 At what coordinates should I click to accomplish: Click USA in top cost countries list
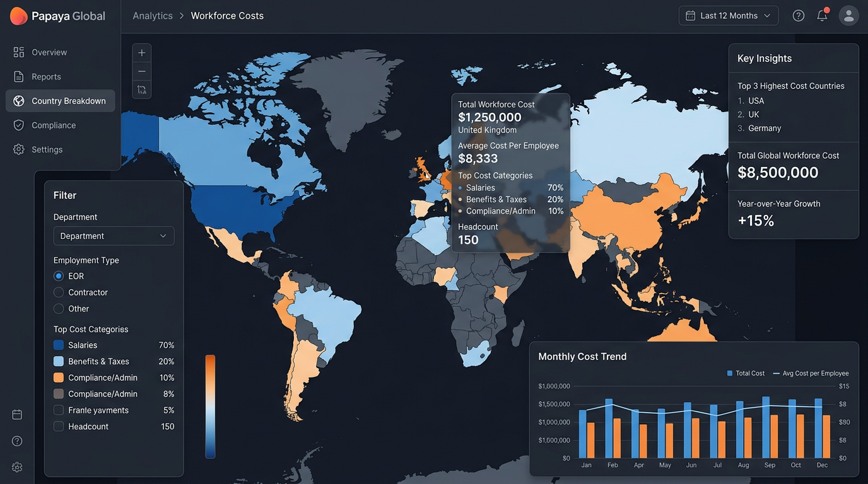pyautogui.click(x=756, y=101)
